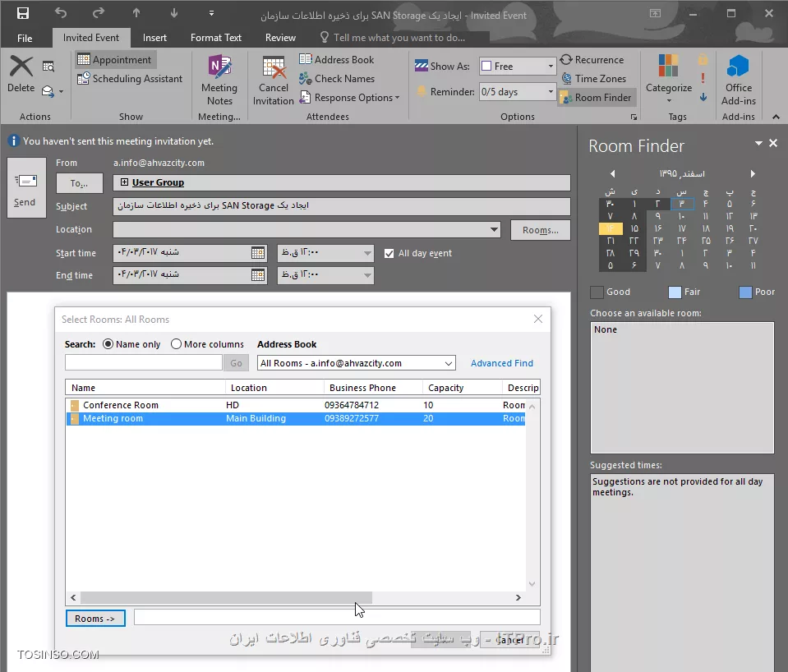Click Tell me what you want to do
Image resolution: width=788 pixels, height=672 pixels.
pos(399,38)
